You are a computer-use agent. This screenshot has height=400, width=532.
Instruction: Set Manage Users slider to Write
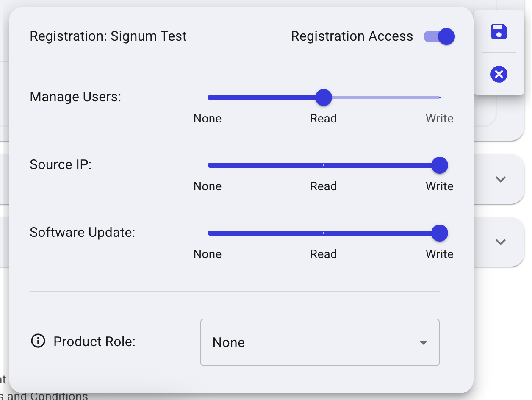click(x=439, y=97)
